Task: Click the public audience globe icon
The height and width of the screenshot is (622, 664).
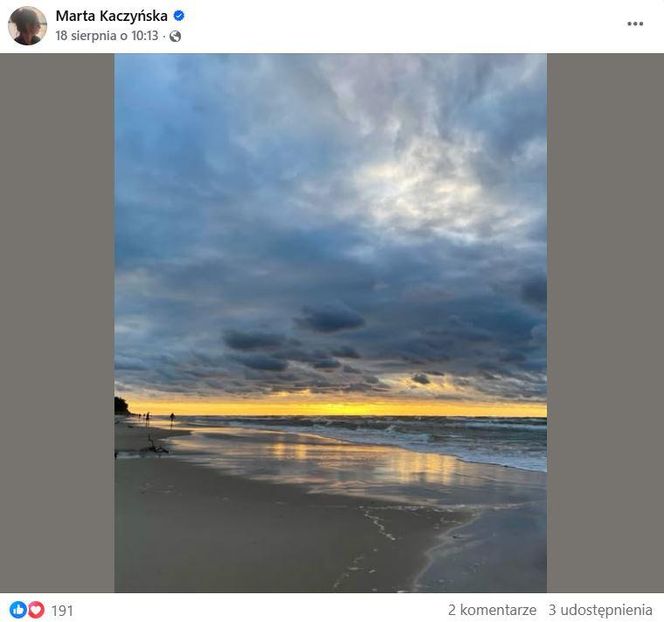Action: point(176,36)
